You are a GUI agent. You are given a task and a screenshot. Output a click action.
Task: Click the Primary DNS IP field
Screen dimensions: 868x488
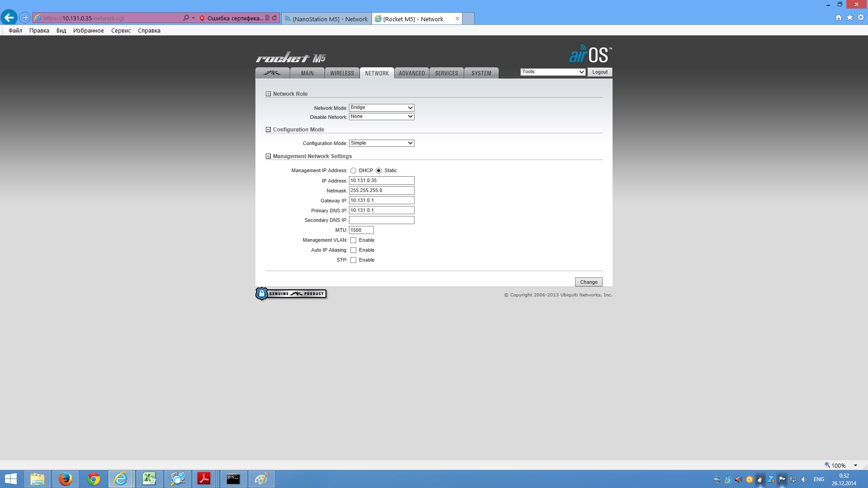coord(382,211)
